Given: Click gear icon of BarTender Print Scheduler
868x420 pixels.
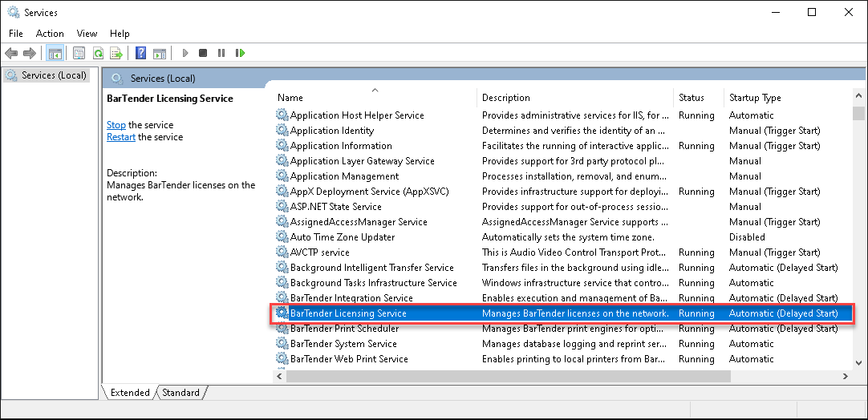Looking at the screenshot, I should point(282,328).
